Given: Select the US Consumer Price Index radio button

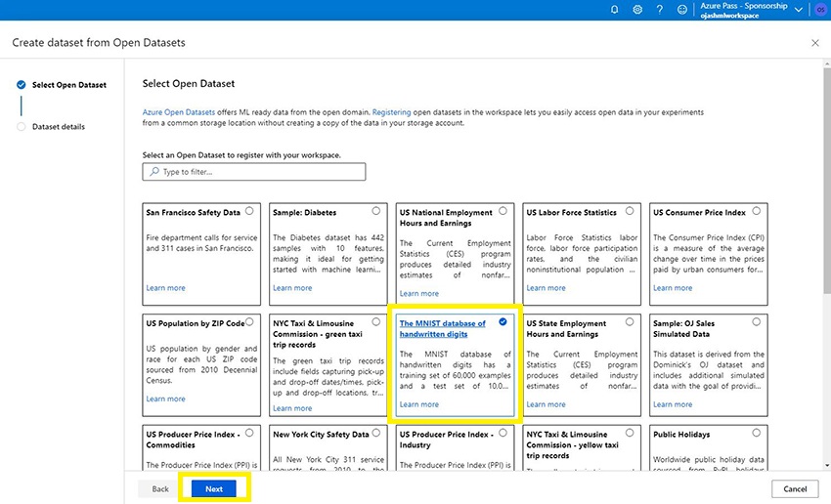Looking at the screenshot, I should 757,211.
